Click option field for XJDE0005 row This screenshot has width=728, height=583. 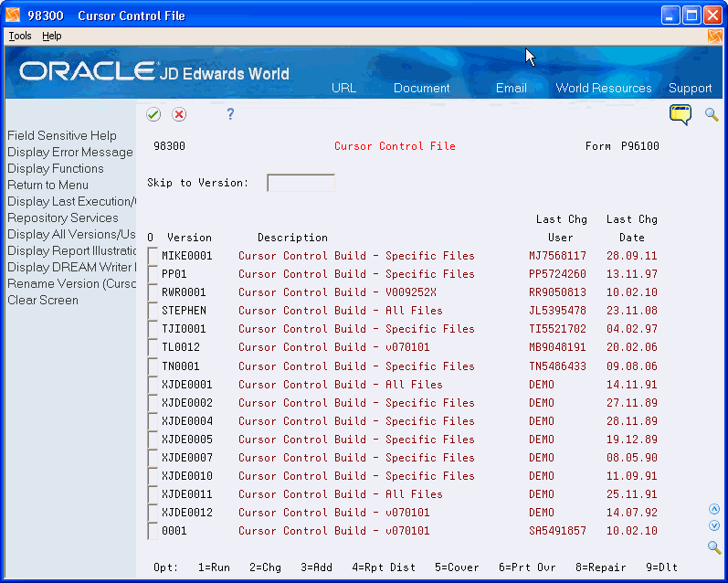point(153,440)
